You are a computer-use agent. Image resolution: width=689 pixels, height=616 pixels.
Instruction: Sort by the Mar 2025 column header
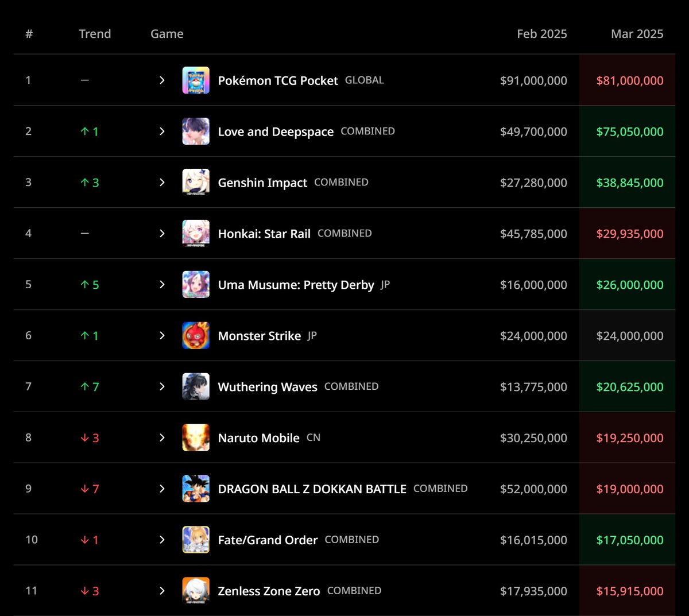click(637, 34)
